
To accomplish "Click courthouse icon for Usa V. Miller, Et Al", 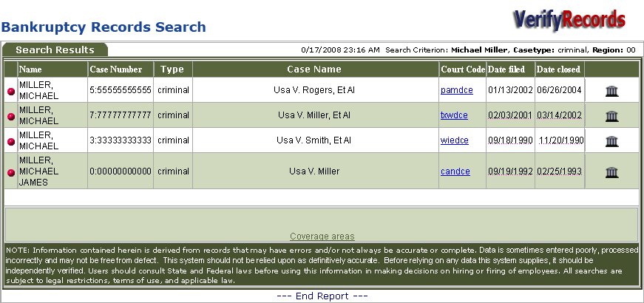I will 611,116.
